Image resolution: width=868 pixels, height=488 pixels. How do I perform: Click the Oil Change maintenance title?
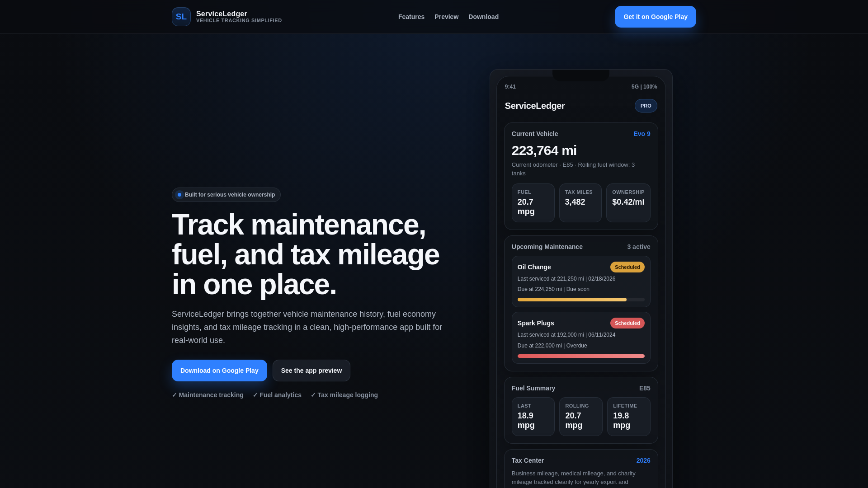(x=534, y=267)
